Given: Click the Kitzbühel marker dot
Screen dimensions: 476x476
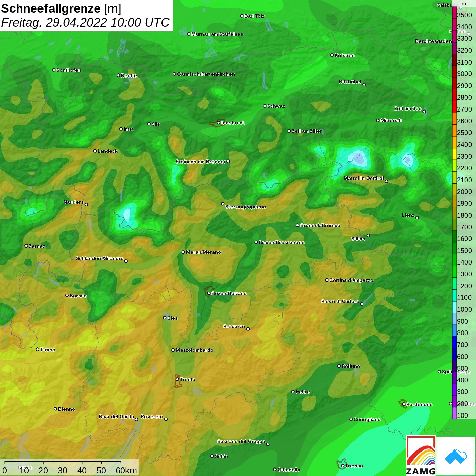Looking at the screenshot, I should coord(364,84).
